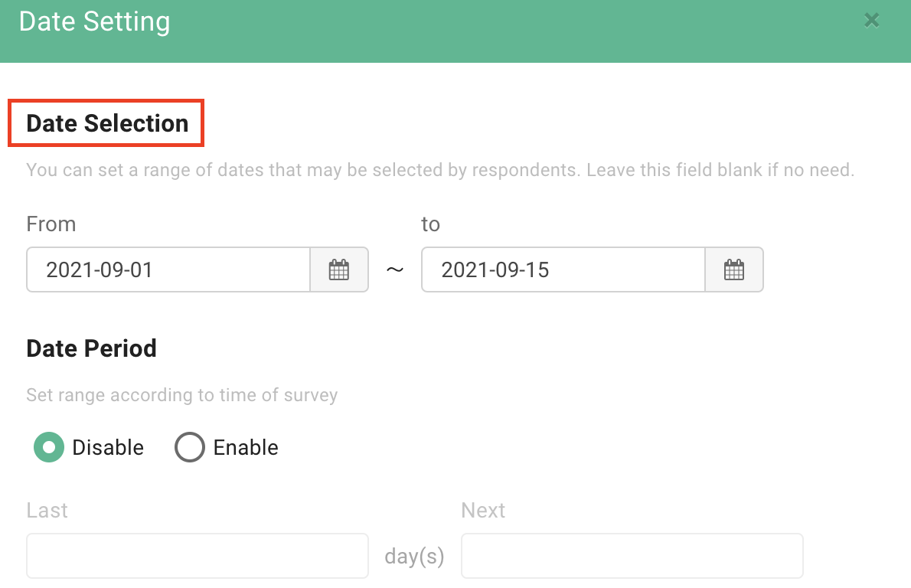This screenshot has width=911, height=588.
Task: Select the Disable radio button
Action: point(49,447)
